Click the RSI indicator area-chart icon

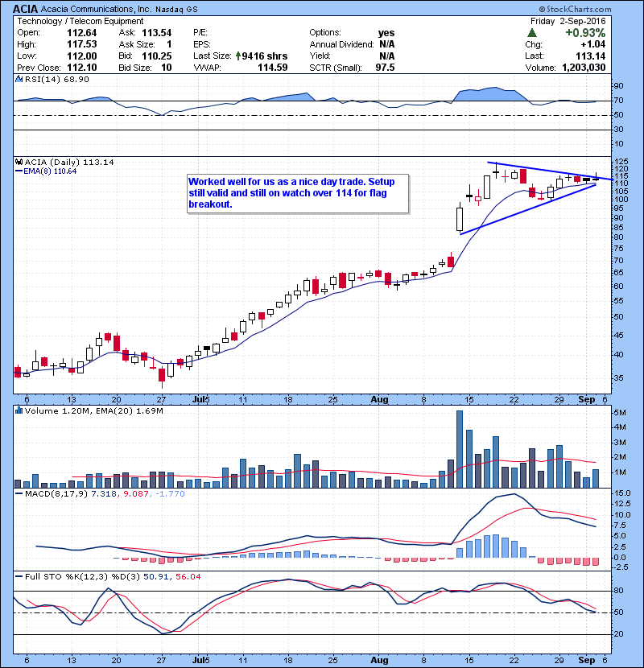click(x=19, y=79)
